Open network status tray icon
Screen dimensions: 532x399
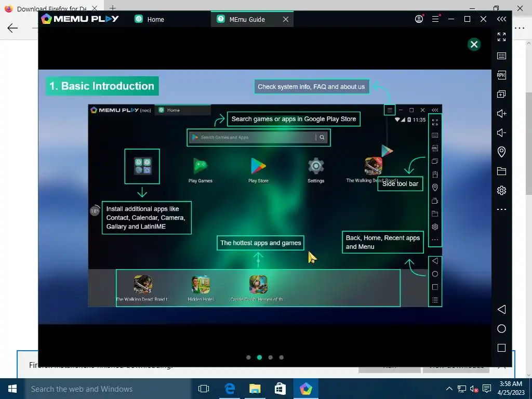(461, 389)
